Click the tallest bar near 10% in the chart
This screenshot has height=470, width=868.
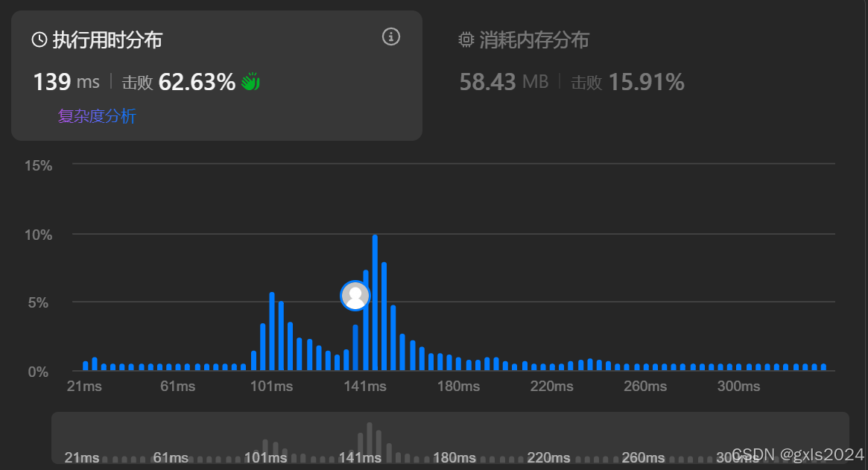375,302
